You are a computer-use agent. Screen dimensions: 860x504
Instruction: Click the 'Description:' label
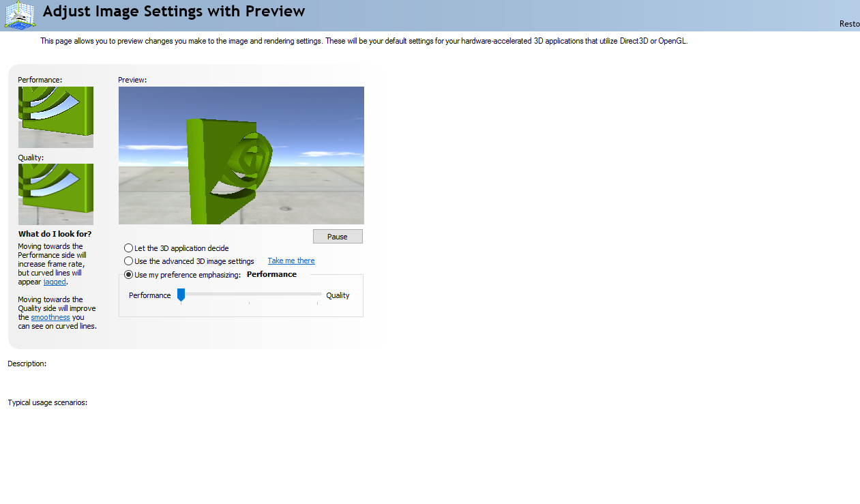pyautogui.click(x=27, y=364)
